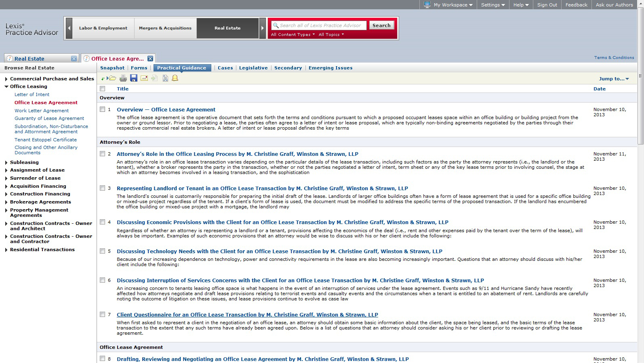Switch to the Secondary tab

(x=288, y=68)
